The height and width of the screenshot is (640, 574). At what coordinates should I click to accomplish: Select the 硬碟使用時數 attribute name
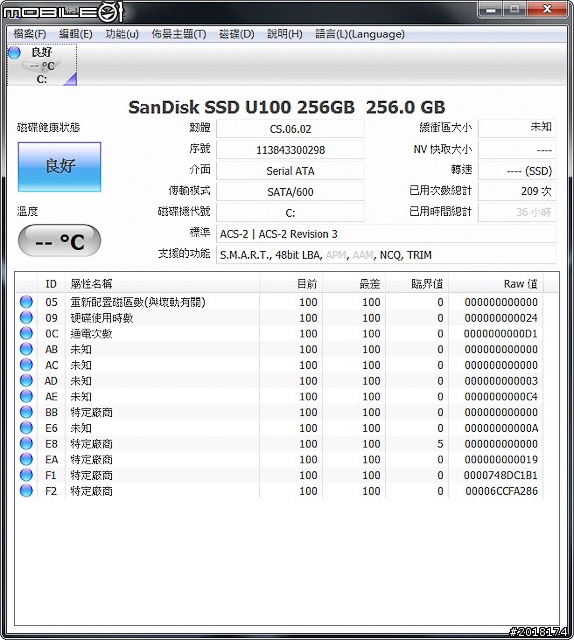[102, 318]
